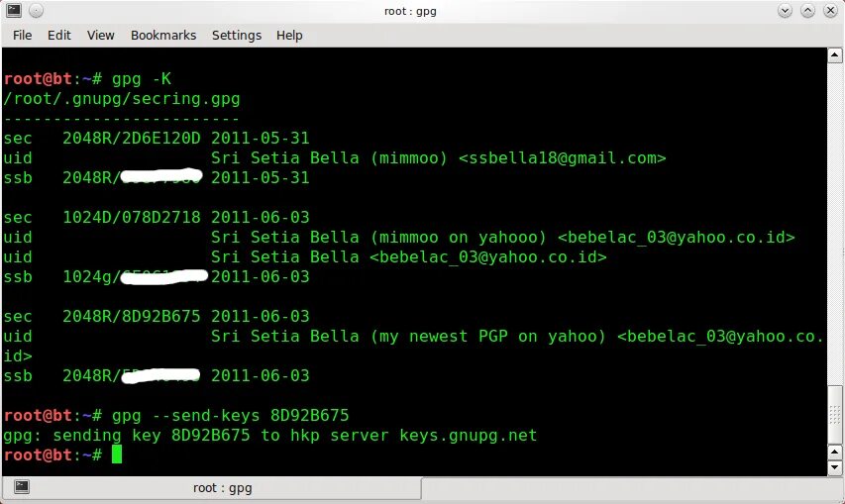Close the root : gpg window
The width and height of the screenshot is (845, 504).
click(x=830, y=11)
